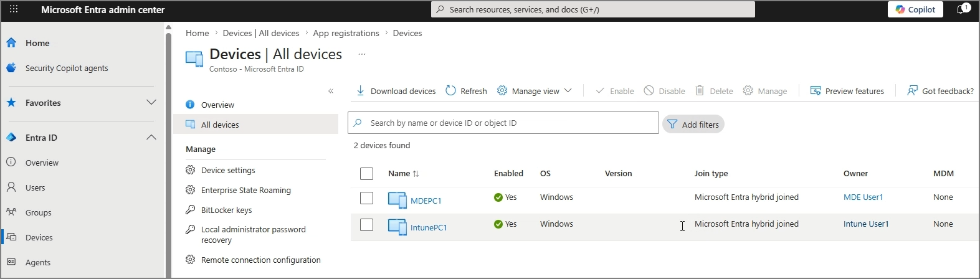Click the last Devices breadcrumb
Viewport: 980px width, 279px height.
407,33
